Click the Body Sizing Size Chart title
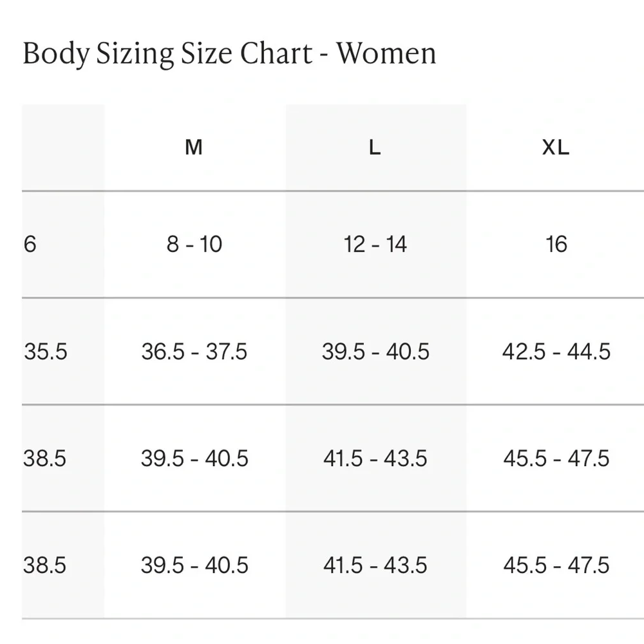 point(229,54)
